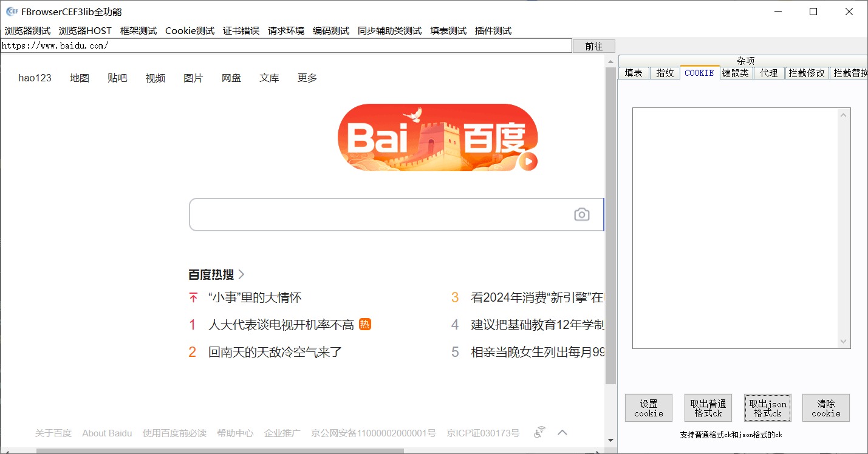
Task: Open hot search 相亲当晚女生列出每月
Action: point(538,352)
